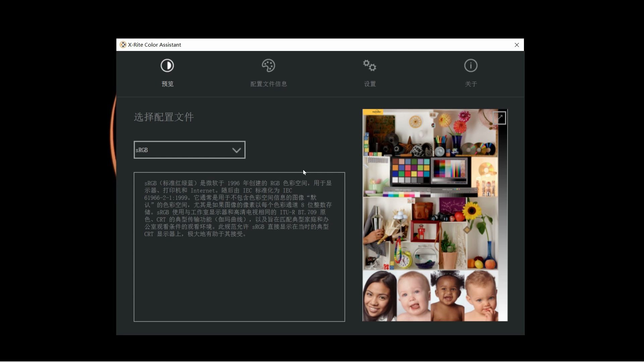Click the ColorChecker chart inside the preview image
Image resolution: width=644 pixels, height=362 pixels.
410,169
